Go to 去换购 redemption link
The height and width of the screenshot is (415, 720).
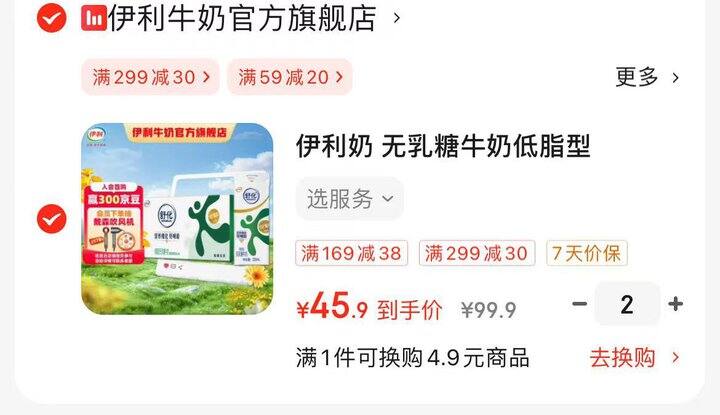[622, 358]
